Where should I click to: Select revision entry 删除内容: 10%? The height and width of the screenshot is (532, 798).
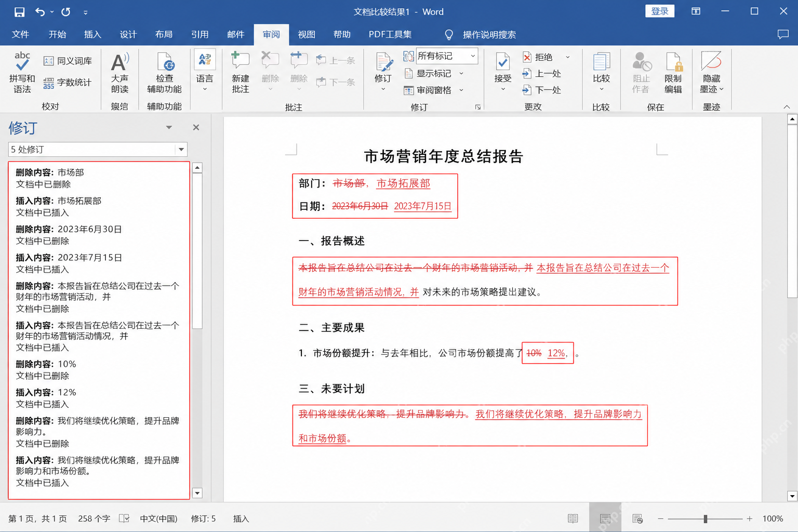[x=46, y=370]
